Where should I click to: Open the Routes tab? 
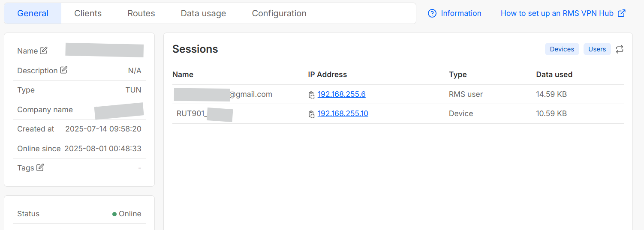pos(141,13)
